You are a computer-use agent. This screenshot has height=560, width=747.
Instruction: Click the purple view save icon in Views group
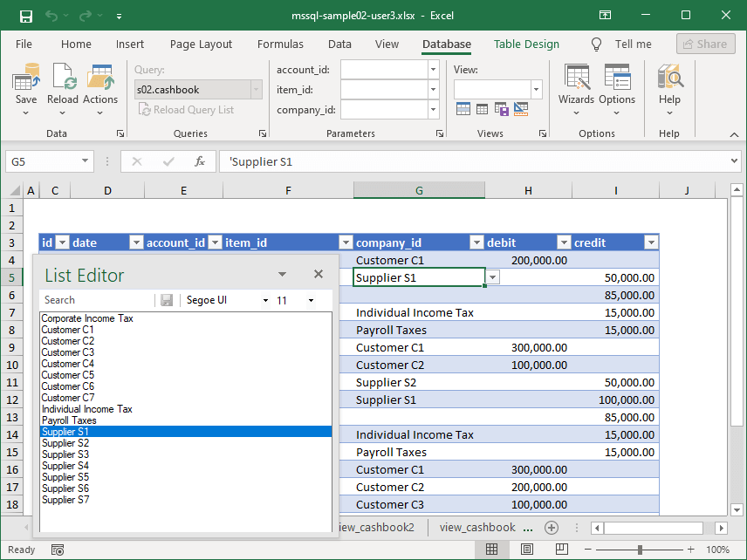point(501,108)
